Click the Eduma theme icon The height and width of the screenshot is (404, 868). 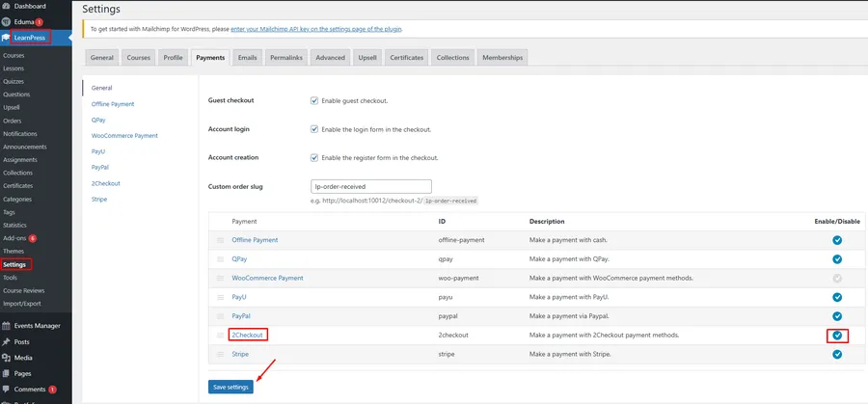pos(7,21)
